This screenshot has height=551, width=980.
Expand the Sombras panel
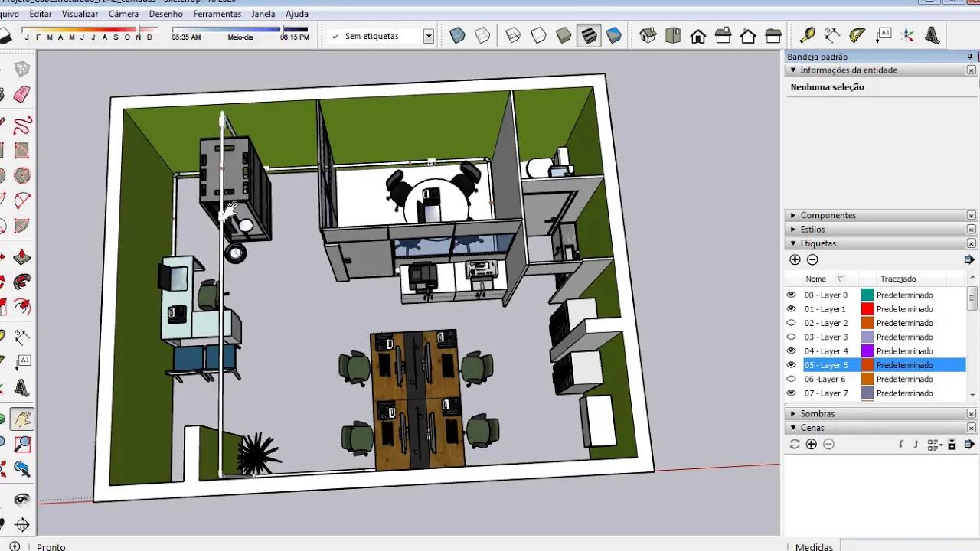pos(793,414)
